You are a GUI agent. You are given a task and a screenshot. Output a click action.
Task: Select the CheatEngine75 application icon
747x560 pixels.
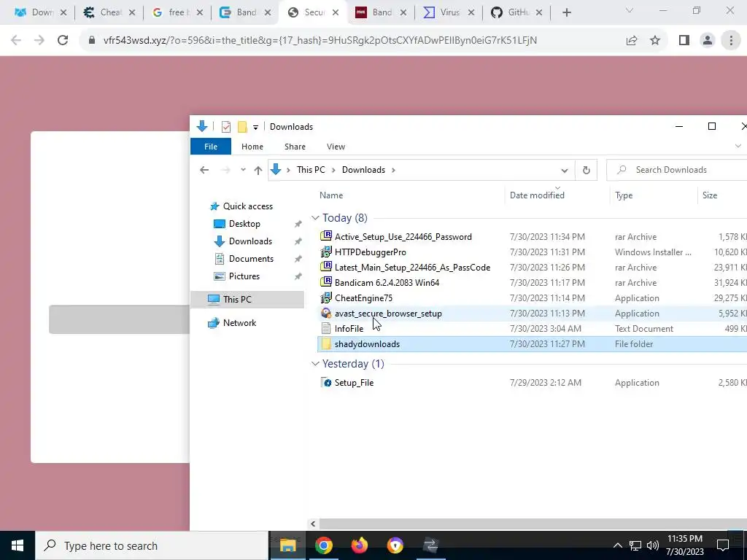(x=326, y=297)
